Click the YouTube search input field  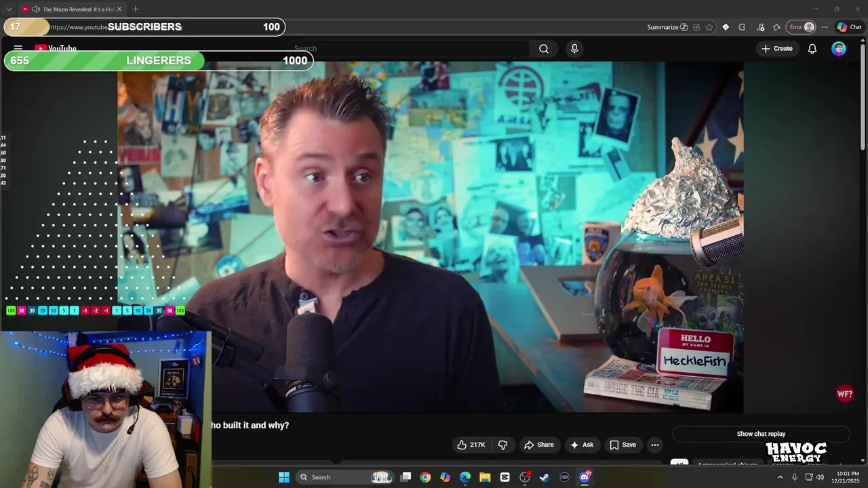[x=410, y=49]
